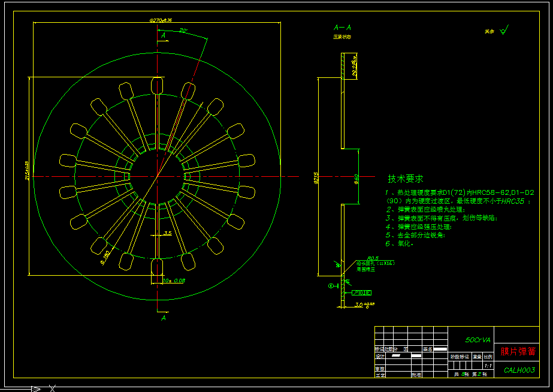The image size is (553, 392).
Task: Click the Φ270±0.35 diameter dimension
Action: 161,20
